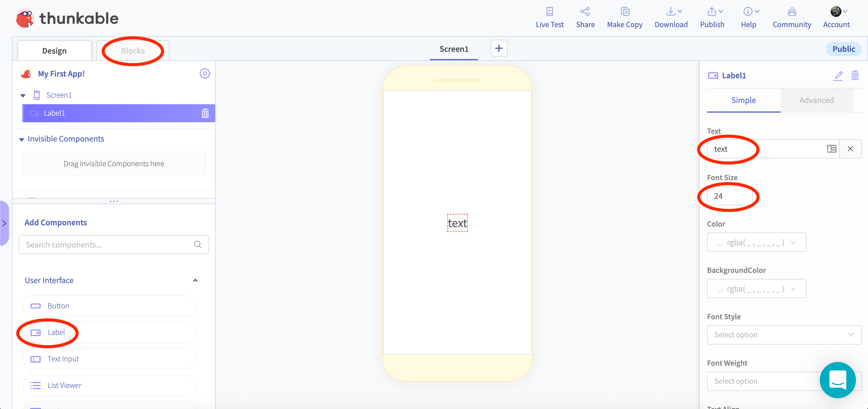
Task: Click the pencil icon to rename Label1
Action: 838,75
